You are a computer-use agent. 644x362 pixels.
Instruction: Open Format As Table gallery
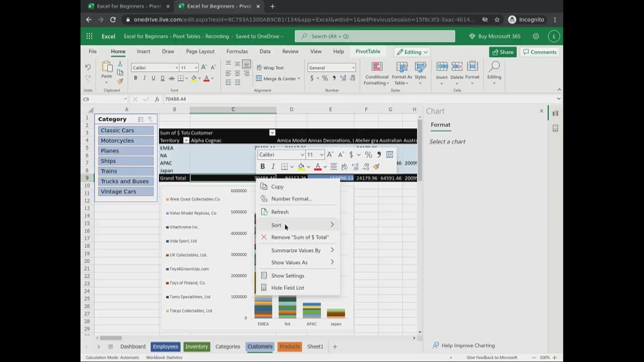click(402, 73)
